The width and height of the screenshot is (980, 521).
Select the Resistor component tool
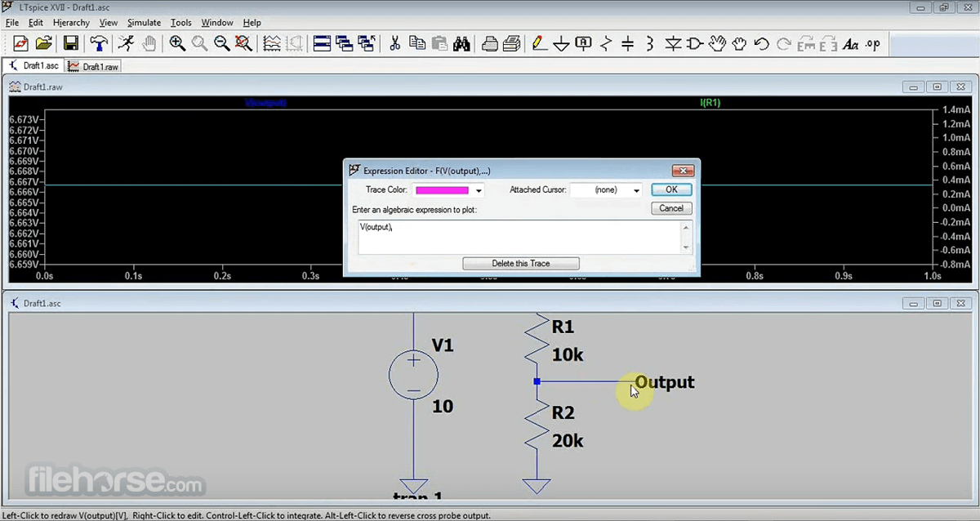606,43
